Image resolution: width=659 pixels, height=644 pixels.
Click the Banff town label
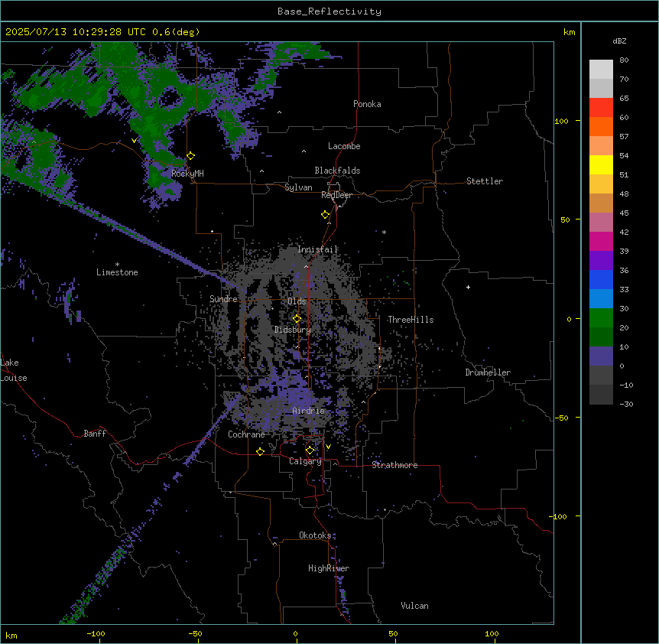pos(95,434)
